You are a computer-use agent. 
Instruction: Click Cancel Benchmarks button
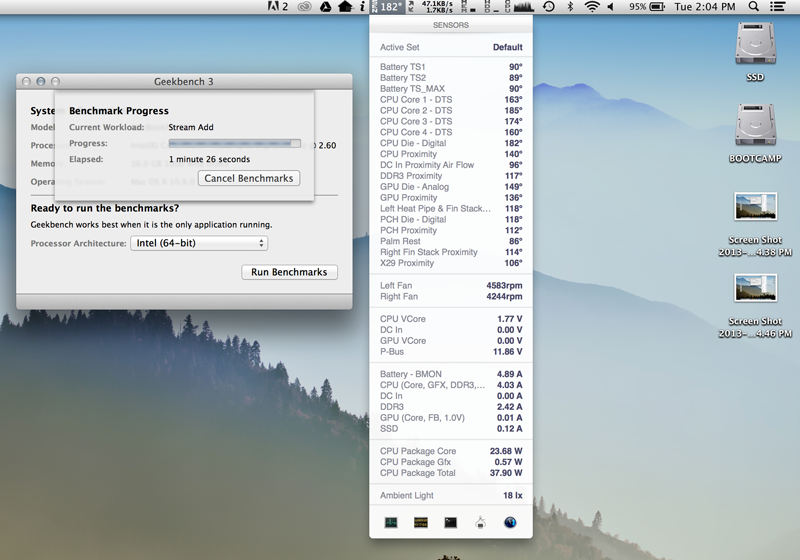point(248,178)
